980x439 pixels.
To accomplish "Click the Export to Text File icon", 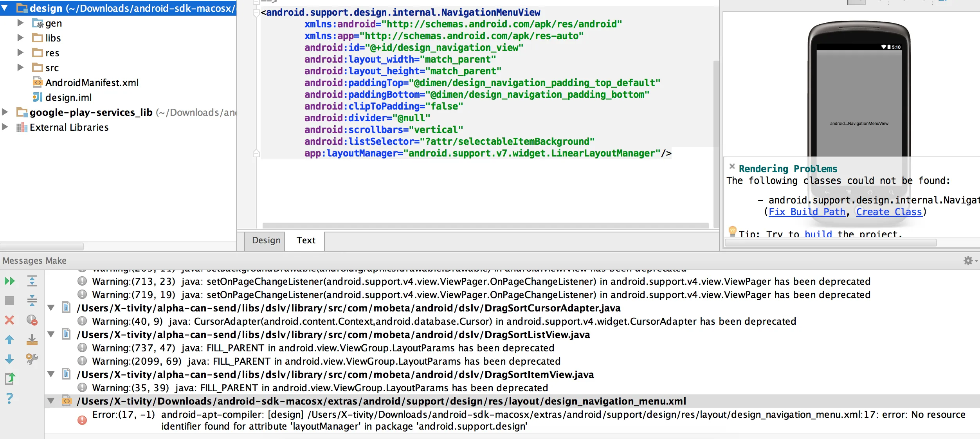I will pos(9,379).
